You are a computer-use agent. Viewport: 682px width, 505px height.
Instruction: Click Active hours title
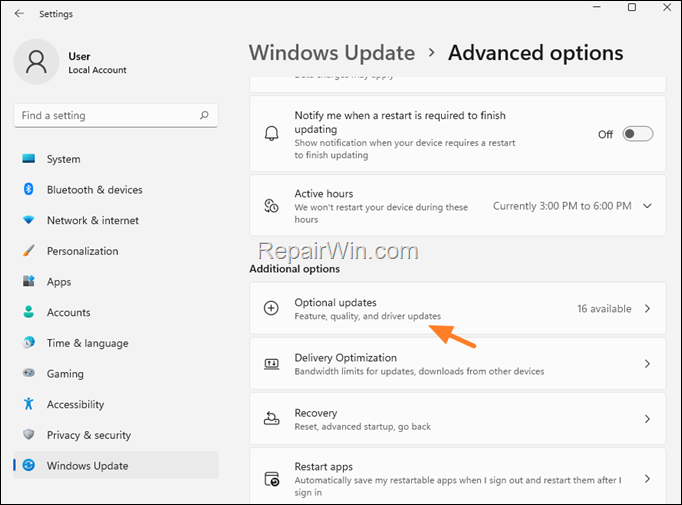click(x=324, y=194)
